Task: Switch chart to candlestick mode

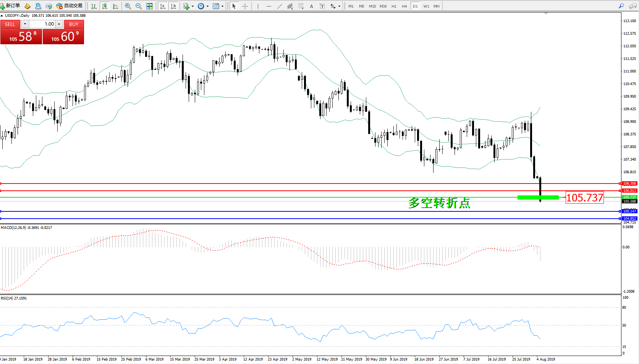Action: pos(105,6)
